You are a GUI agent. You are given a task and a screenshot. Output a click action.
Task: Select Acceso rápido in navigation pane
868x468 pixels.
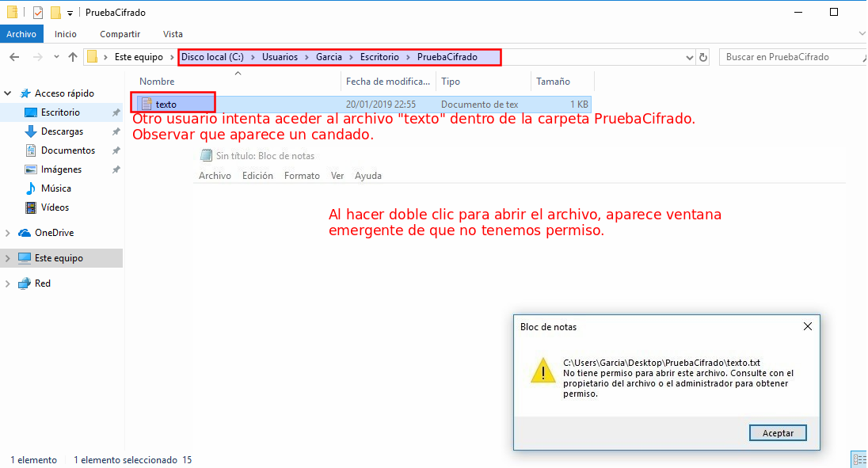click(x=64, y=93)
